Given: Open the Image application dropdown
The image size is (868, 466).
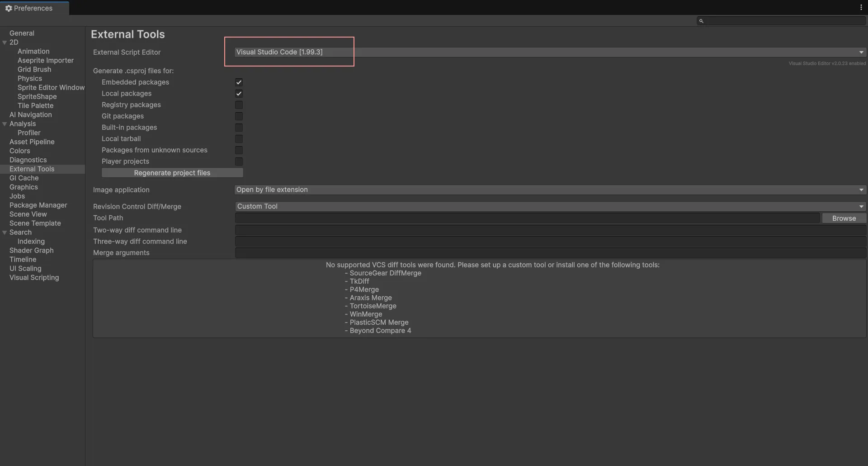Looking at the screenshot, I should [x=550, y=190].
